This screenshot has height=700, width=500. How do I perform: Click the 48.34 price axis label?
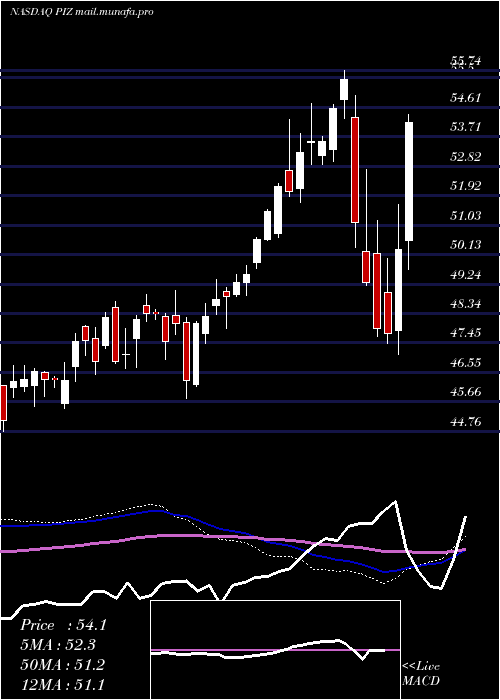tap(466, 304)
